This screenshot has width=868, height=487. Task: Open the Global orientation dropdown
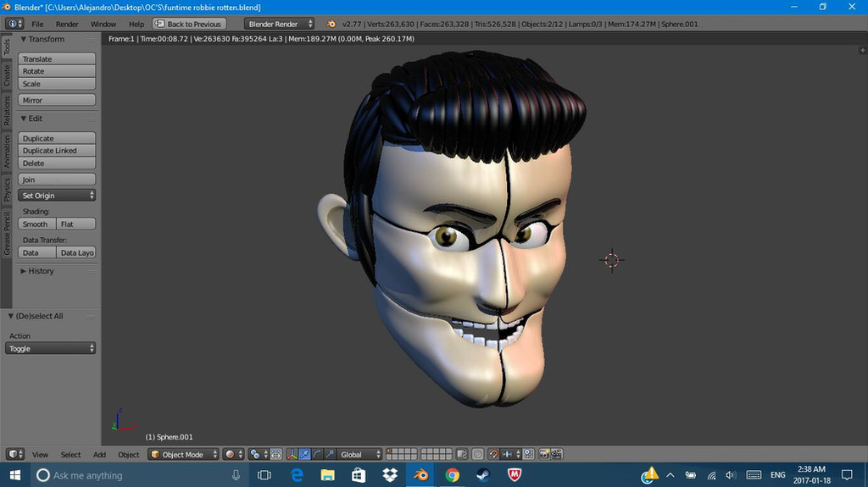click(x=359, y=454)
